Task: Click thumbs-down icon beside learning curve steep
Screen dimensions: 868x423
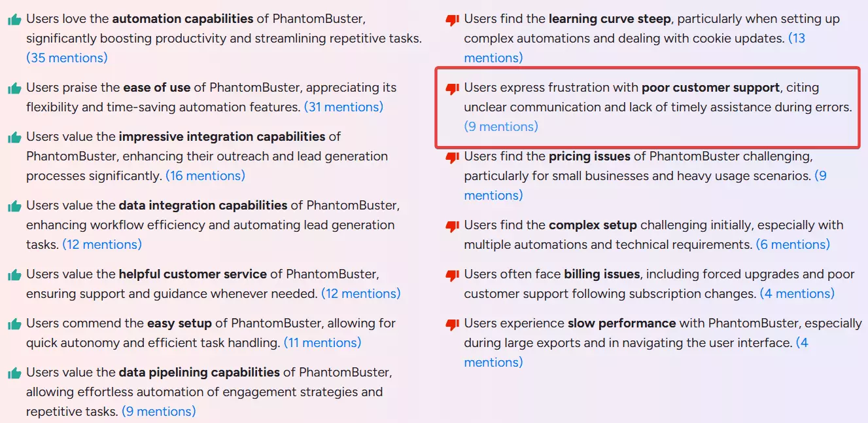Action: coord(452,20)
